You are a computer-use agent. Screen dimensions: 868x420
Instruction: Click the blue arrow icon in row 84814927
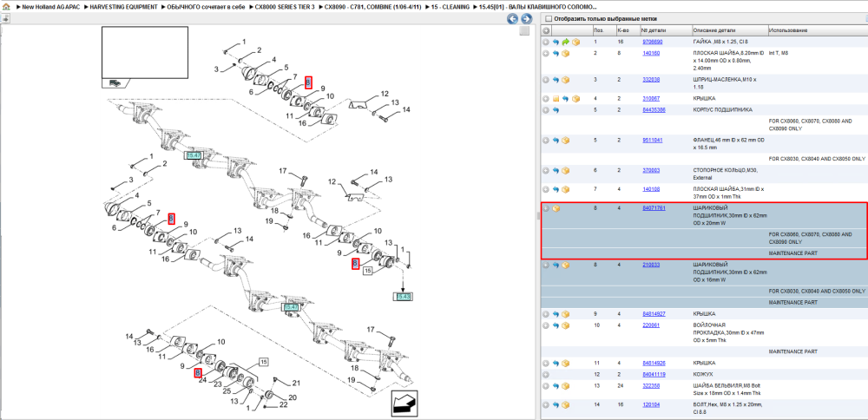pyautogui.click(x=556, y=314)
